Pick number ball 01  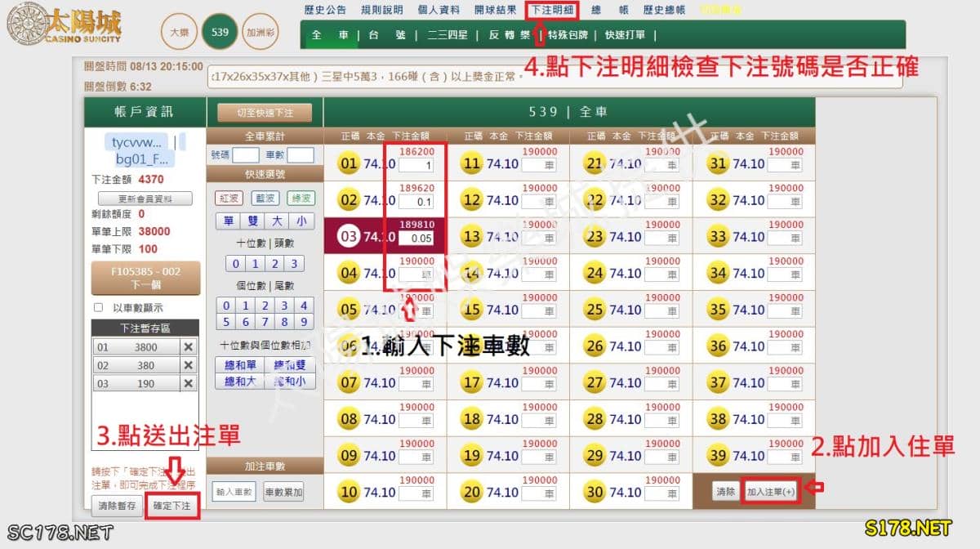(x=349, y=163)
